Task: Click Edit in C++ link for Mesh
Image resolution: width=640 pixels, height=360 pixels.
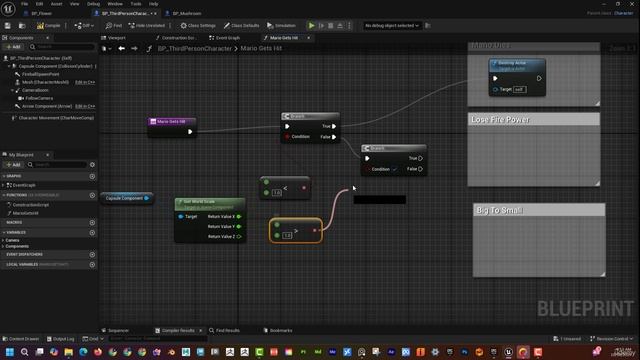Action: click(85, 82)
